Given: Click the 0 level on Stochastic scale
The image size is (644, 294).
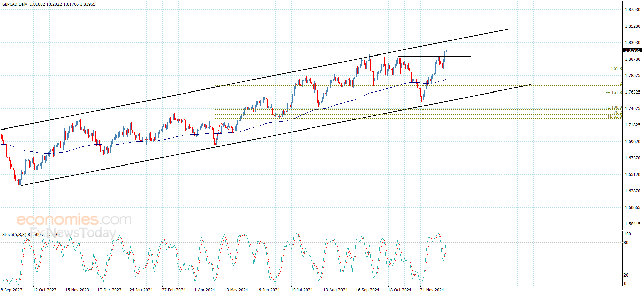Looking at the screenshot, I should coord(625,284).
